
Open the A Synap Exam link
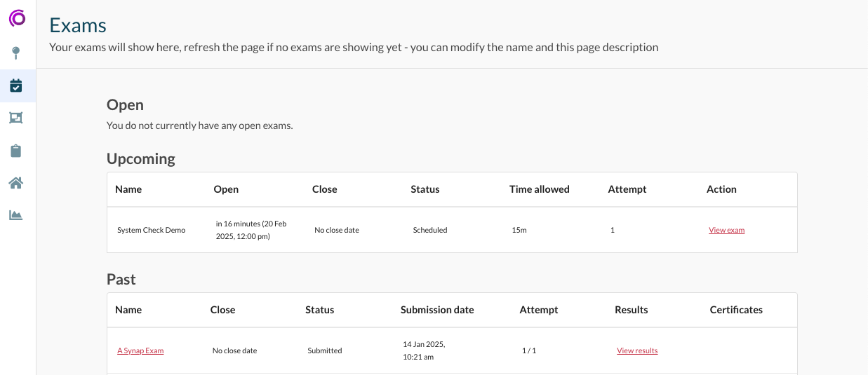point(140,350)
